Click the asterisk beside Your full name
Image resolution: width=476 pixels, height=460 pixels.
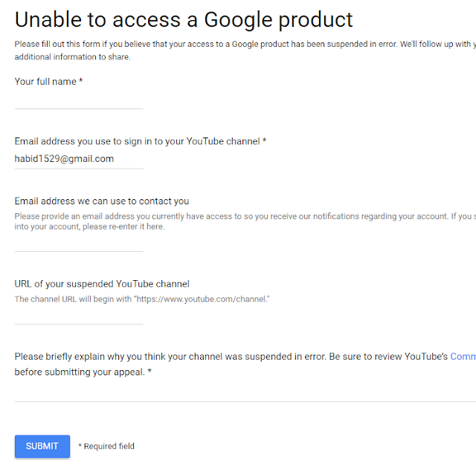[81, 81]
